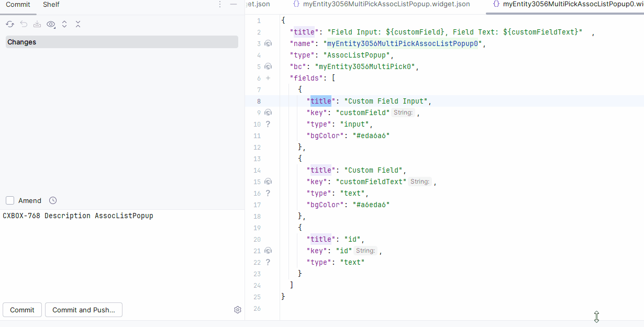Click the Commit and Push button

(84, 310)
